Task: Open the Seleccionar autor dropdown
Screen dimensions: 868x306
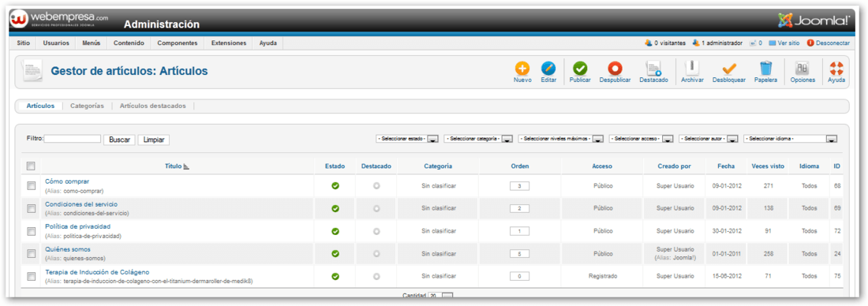Action: coord(709,138)
